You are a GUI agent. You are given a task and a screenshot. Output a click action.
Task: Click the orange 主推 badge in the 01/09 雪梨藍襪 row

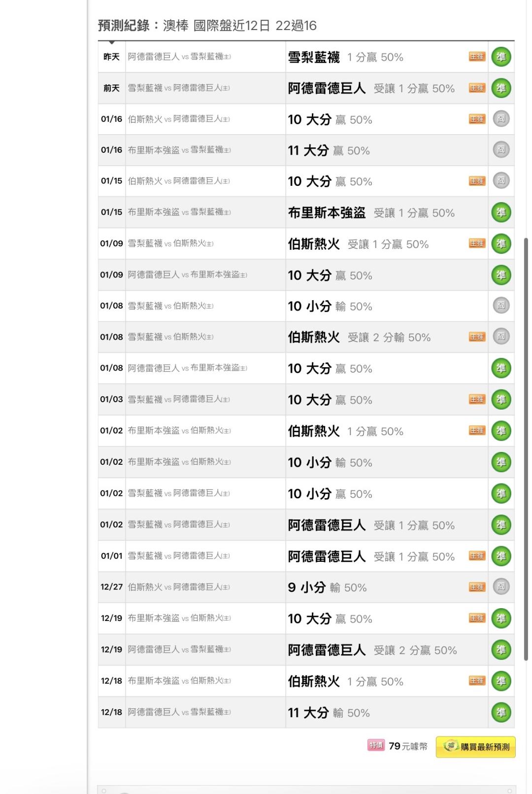477,243
